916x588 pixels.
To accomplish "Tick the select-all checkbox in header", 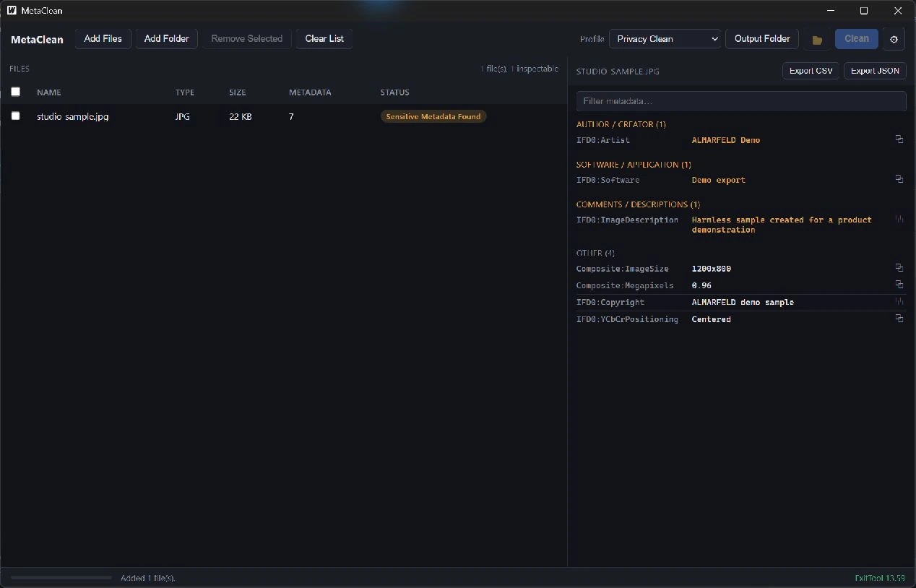I will 15,92.
